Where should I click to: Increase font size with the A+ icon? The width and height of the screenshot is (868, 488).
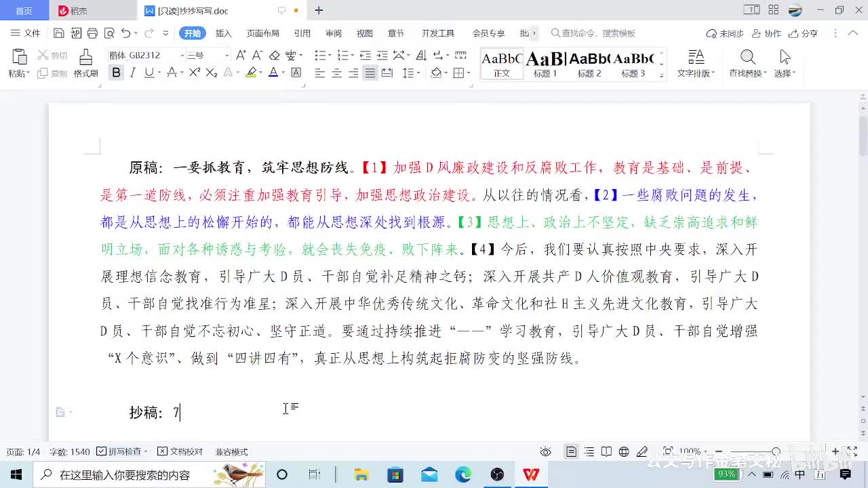[x=241, y=56]
